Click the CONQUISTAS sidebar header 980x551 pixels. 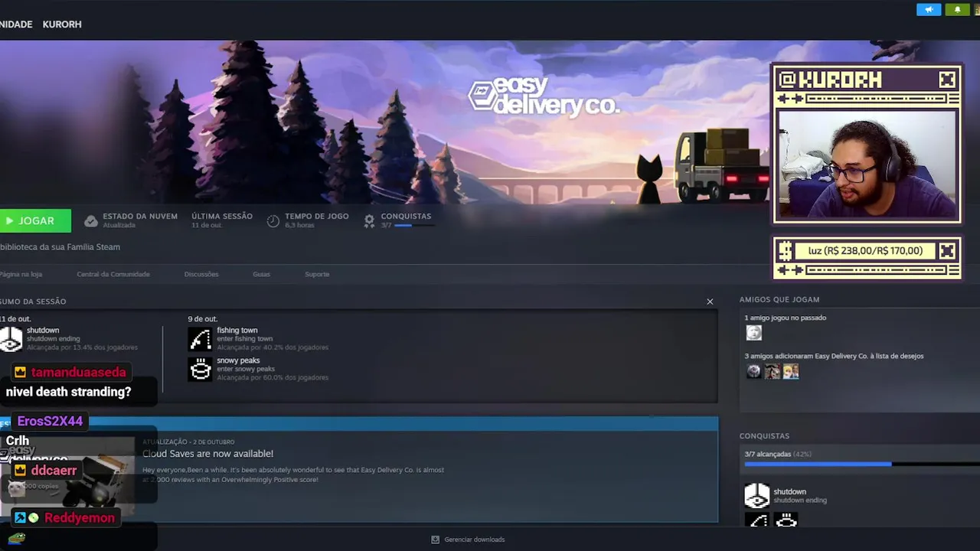(x=764, y=436)
